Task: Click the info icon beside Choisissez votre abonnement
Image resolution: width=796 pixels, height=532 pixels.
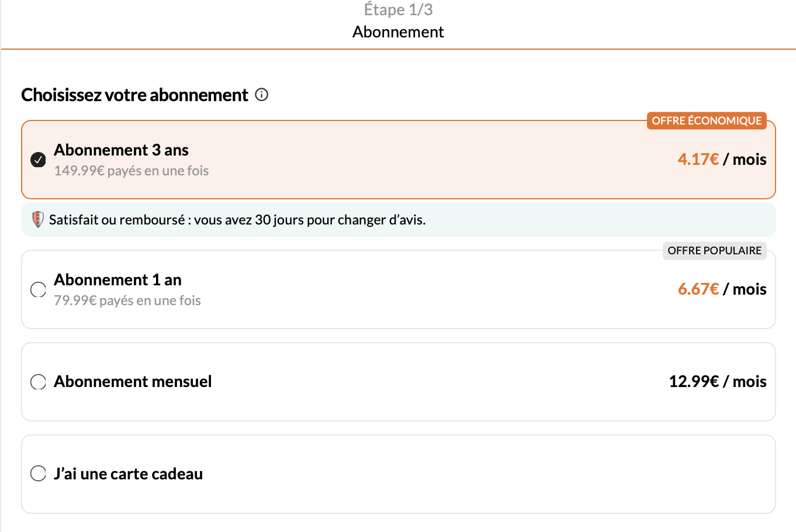Action: coord(262,95)
